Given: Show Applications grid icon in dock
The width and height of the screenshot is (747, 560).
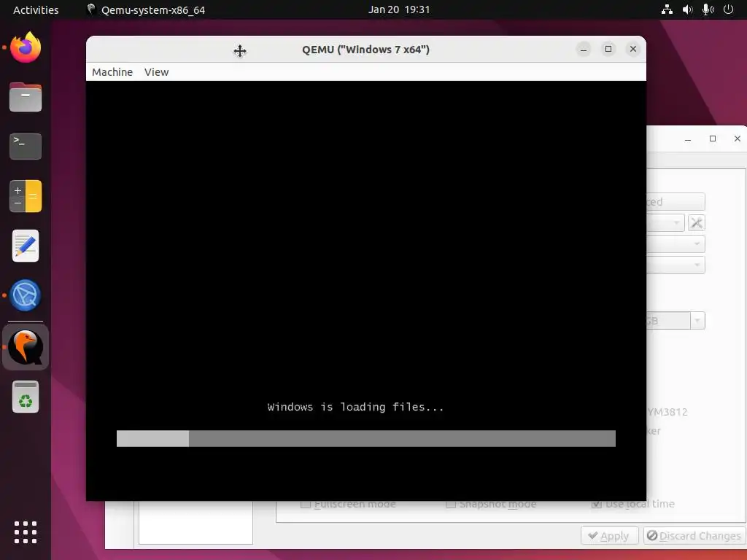Looking at the screenshot, I should pyautogui.click(x=26, y=532).
